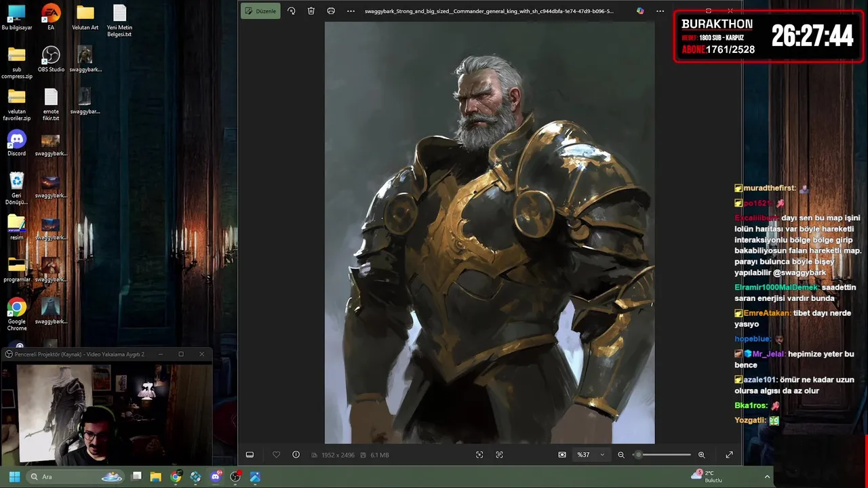Click the azale101 chat username
The width and height of the screenshot is (868, 488).
tap(759, 380)
